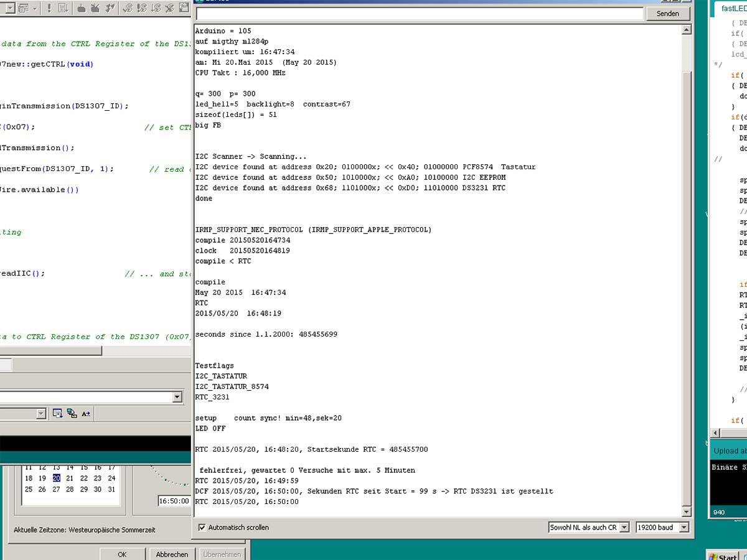
Task: Click the 'Testflags' line in serial output
Action: [x=215, y=366]
